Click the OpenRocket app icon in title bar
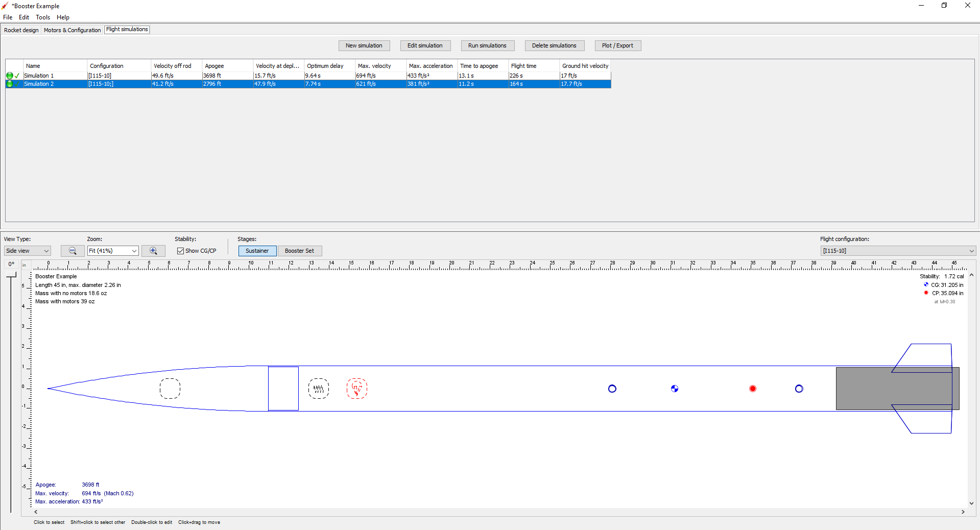This screenshot has height=530, width=980. [x=5, y=6]
